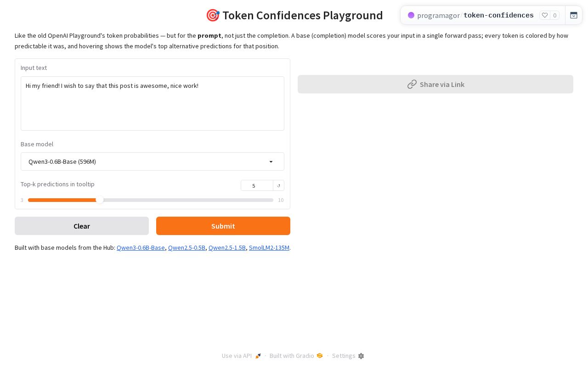Click the slider maximum label 10
The height and width of the screenshot is (368, 588).
tap(281, 200)
